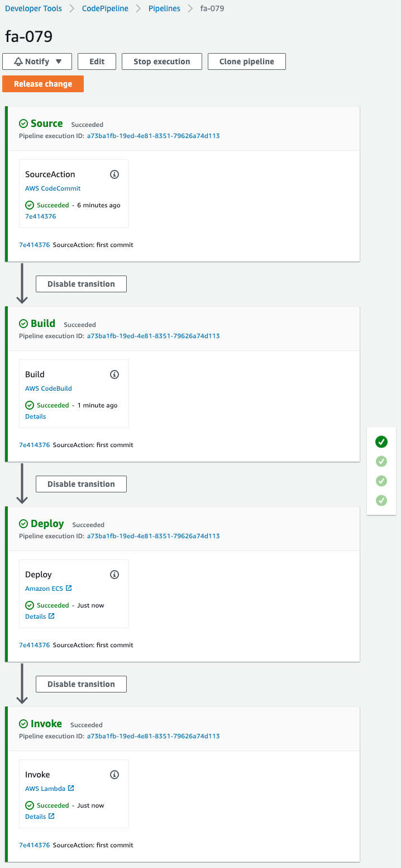Click the Stop execution button
The width and height of the screenshot is (401, 868).
pos(161,61)
